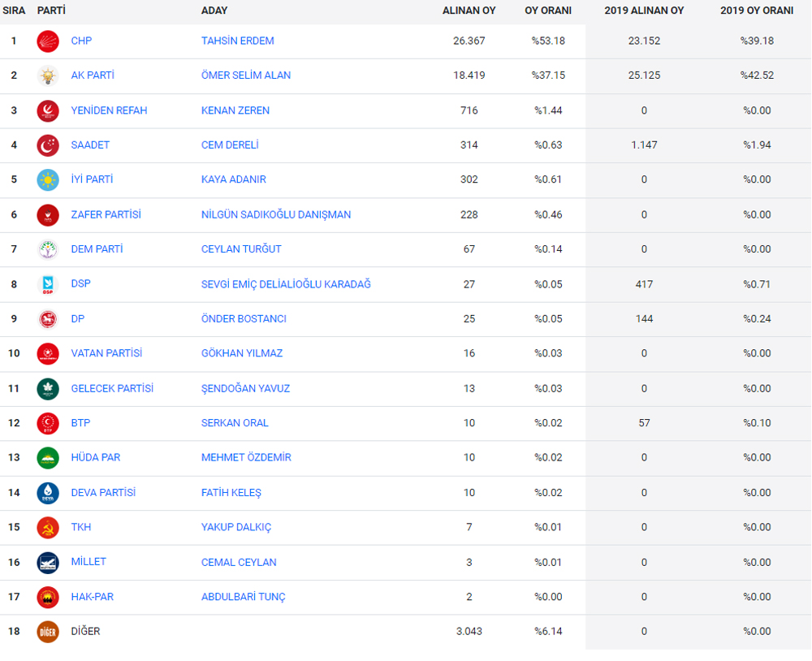Open candidate SEVGİ EMİÇ DELİALİOĞLU KARADAĞ link

pos(287,284)
